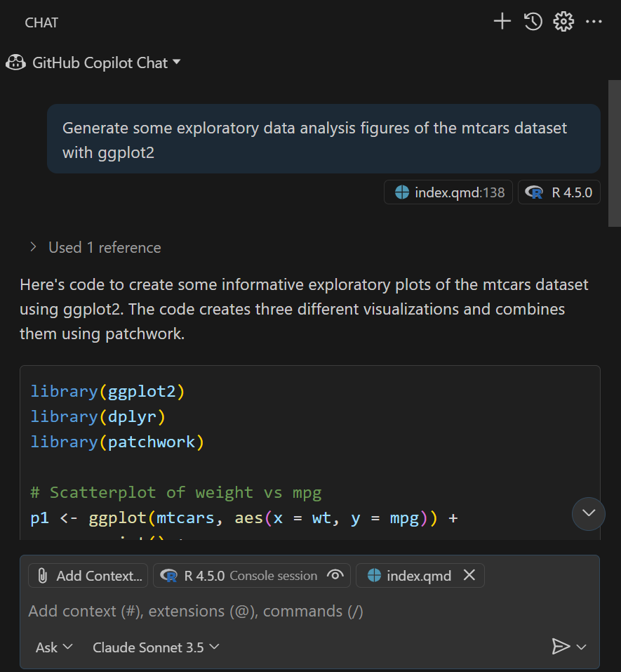Viewport: 621px width, 672px height.
Task: Click the paperclip Add Context icon
Action: pos(42,576)
